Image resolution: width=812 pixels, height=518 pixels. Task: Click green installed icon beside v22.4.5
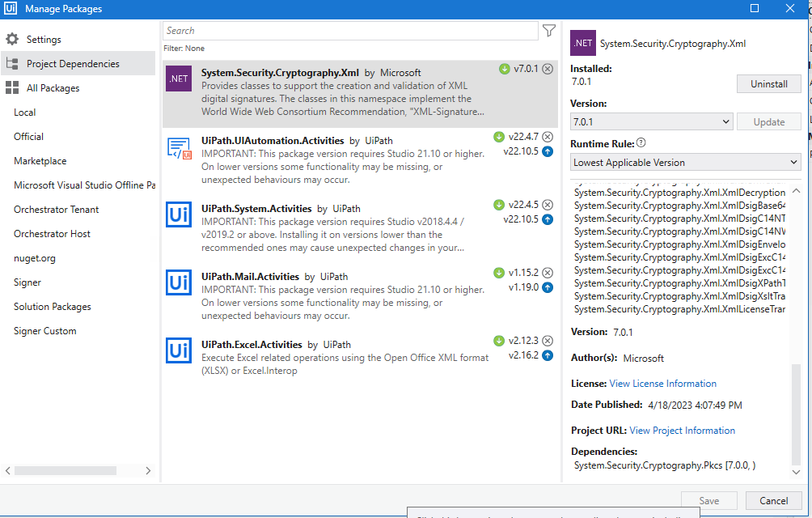pyautogui.click(x=499, y=205)
